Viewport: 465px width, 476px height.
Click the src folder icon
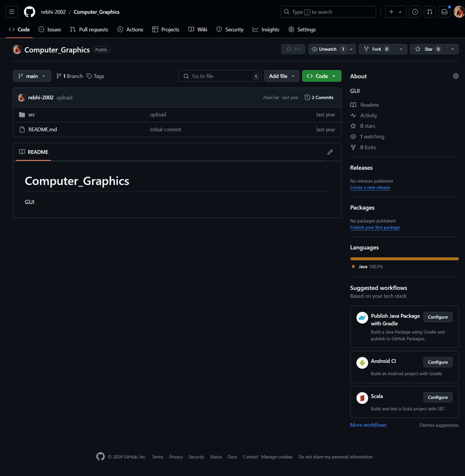(x=22, y=114)
